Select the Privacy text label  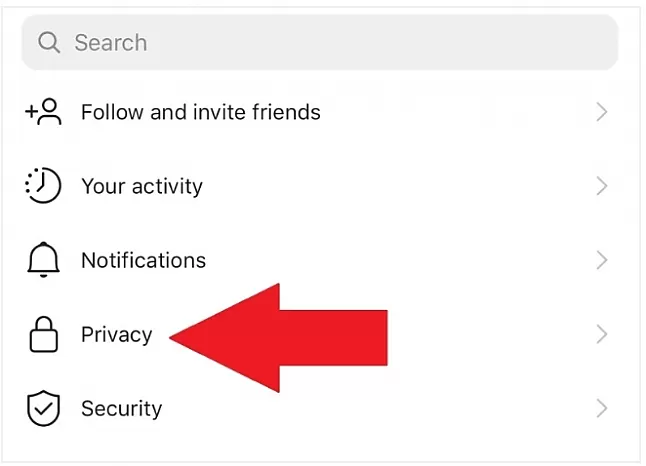[117, 335]
